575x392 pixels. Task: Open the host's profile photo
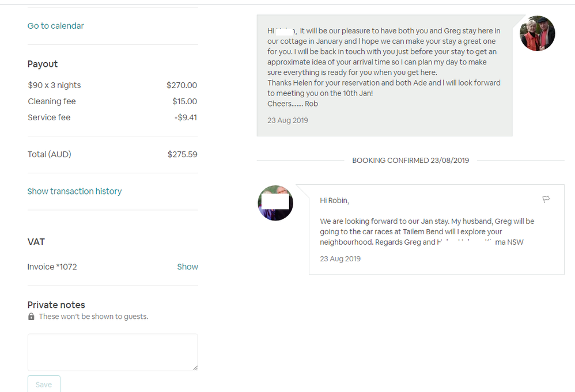[537, 33]
